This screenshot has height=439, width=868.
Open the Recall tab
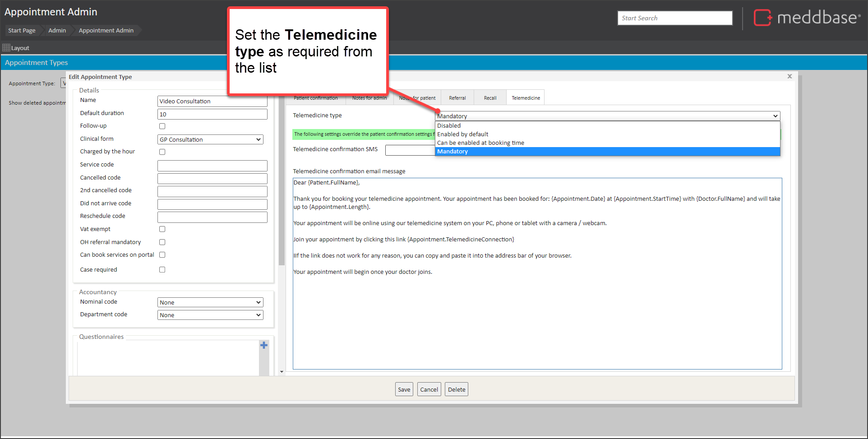coord(490,98)
